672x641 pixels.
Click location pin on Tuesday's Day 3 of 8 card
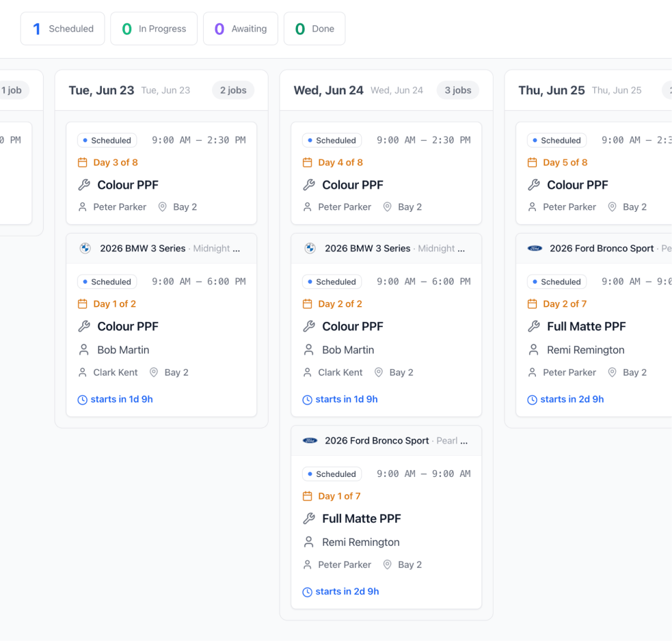[163, 207]
